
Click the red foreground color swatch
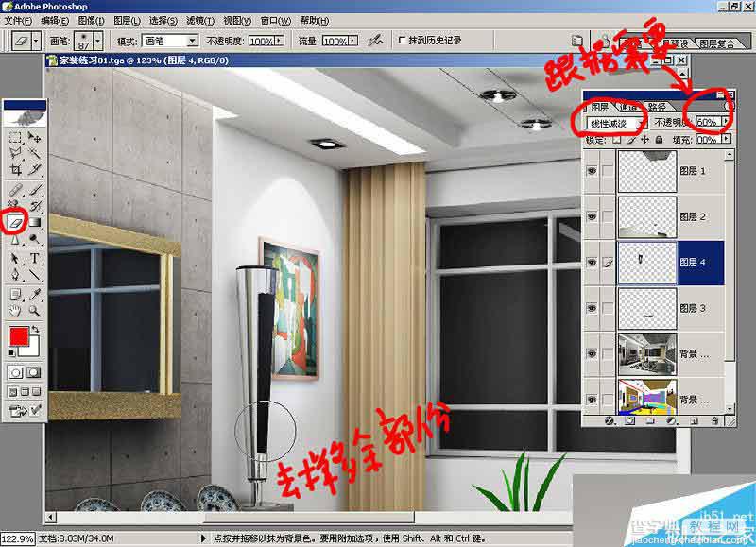click(x=19, y=335)
